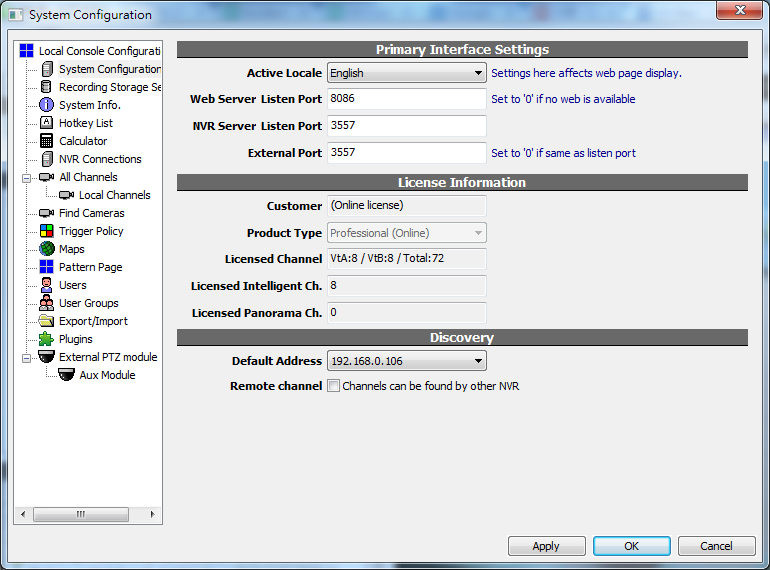Screen dimensions: 770x570
Task: Click the Pattern Page blue grid icon
Action: pos(46,267)
